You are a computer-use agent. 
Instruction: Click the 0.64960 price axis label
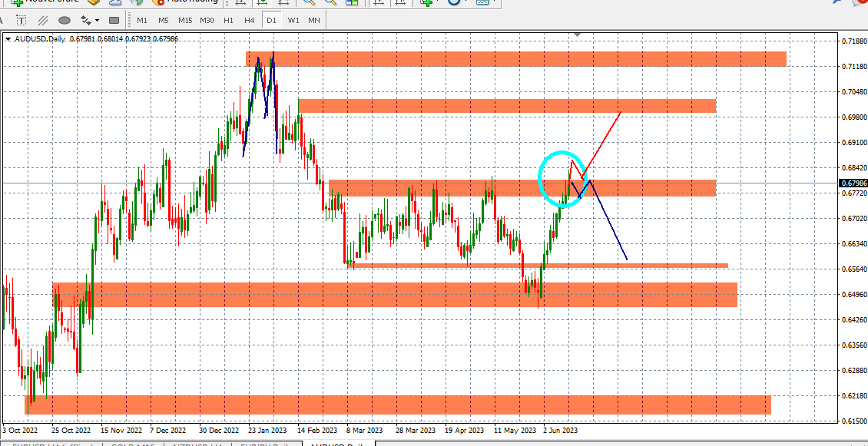(853, 294)
